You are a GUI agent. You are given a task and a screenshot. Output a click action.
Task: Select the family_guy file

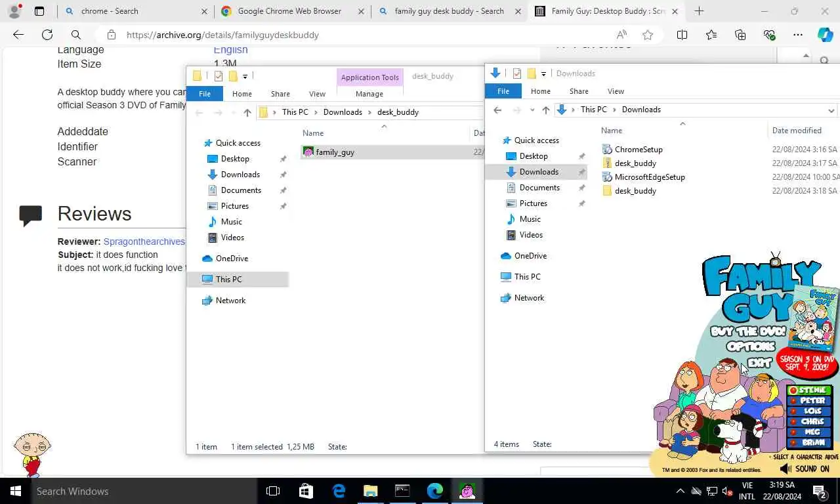point(335,152)
